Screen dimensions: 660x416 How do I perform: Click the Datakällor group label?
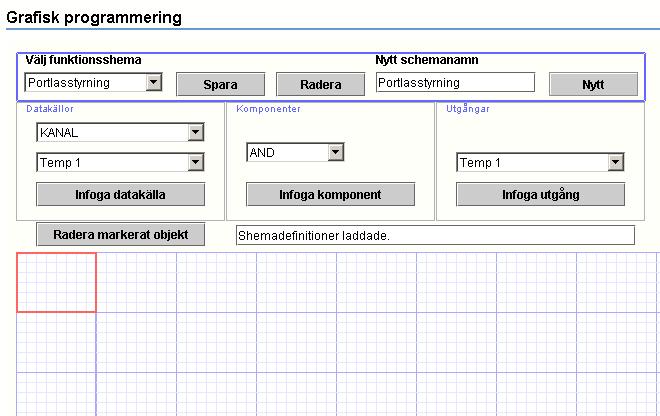coord(50,109)
